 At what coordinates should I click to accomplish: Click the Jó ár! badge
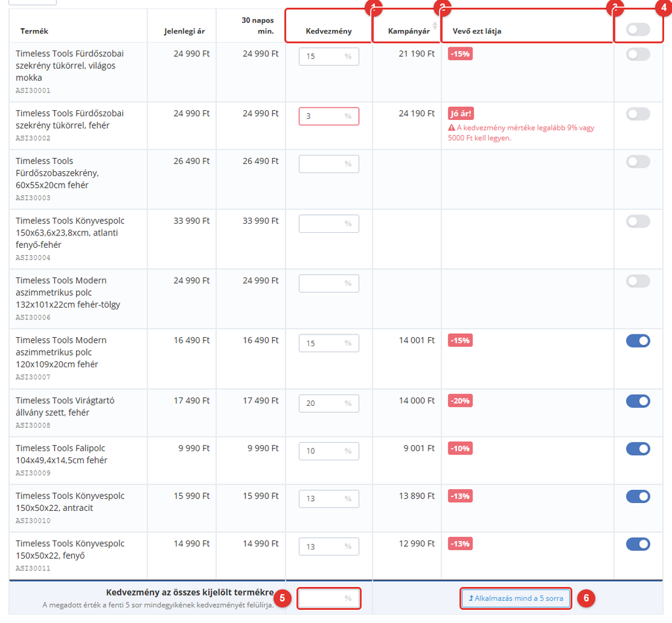click(461, 113)
